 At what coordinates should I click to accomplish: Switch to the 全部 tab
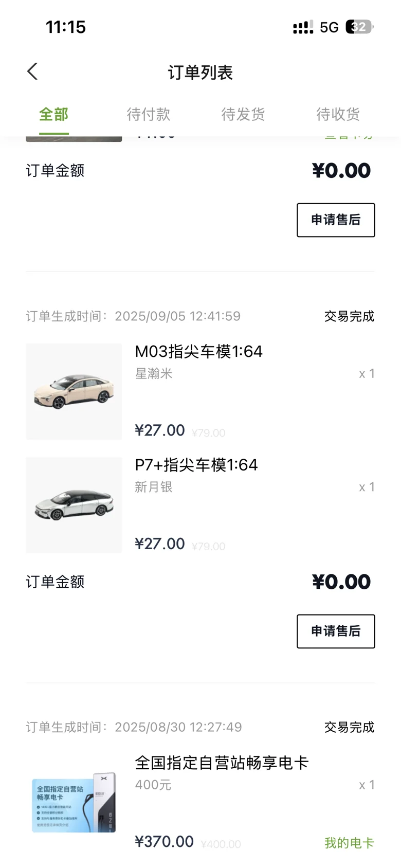(53, 114)
